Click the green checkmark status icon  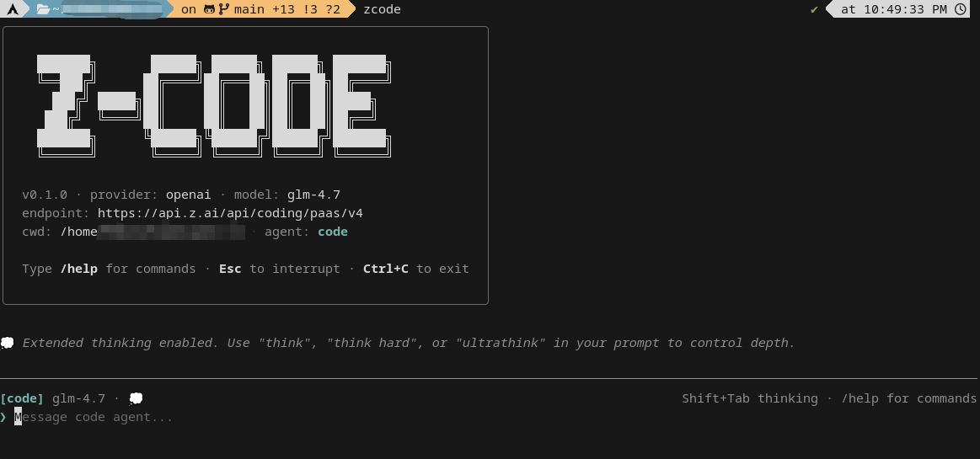click(x=814, y=9)
